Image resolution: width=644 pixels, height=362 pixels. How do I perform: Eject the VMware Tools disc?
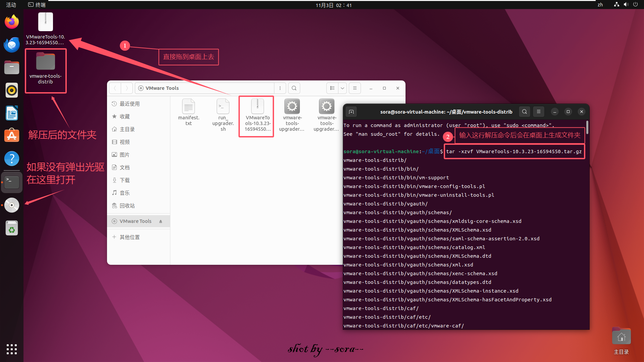point(161,221)
